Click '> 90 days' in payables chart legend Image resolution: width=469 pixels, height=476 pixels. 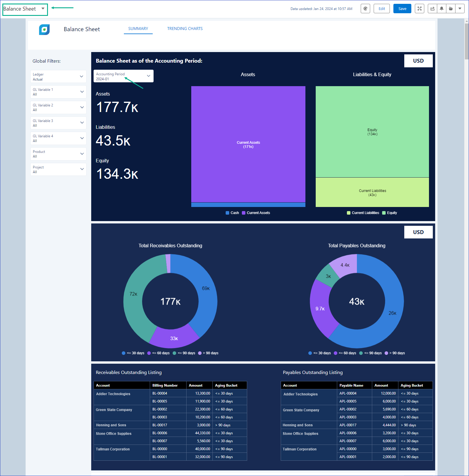(395, 353)
